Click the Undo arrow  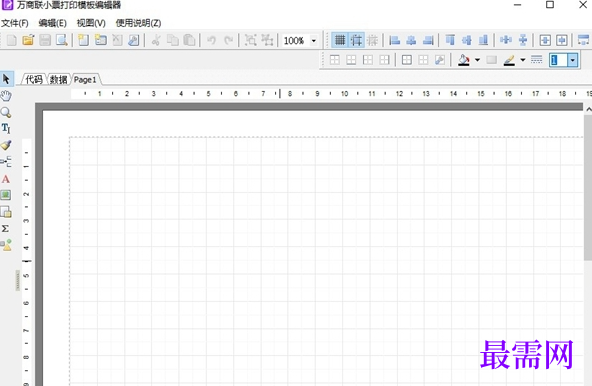pyautogui.click(x=211, y=40)
